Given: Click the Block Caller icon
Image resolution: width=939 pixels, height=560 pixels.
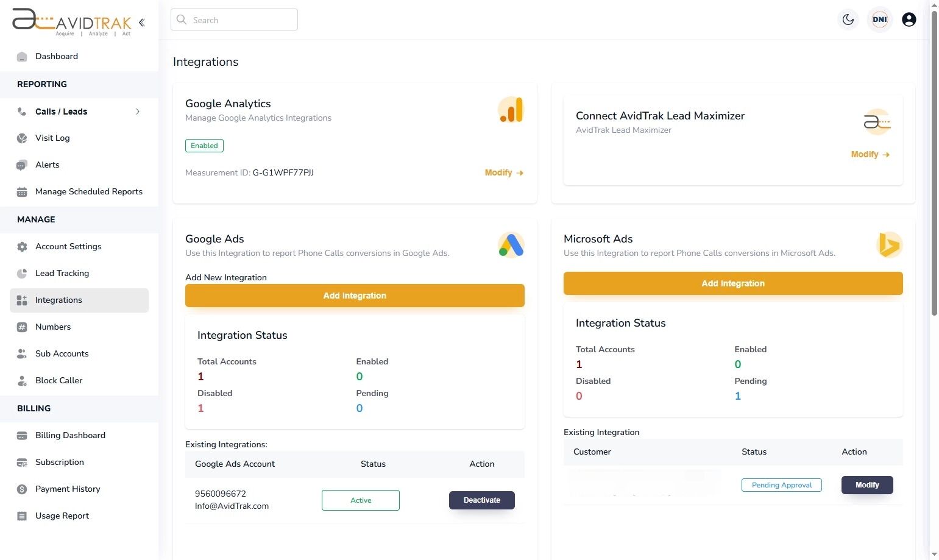Looking at the screenshot, I should (x=22, y=380).
